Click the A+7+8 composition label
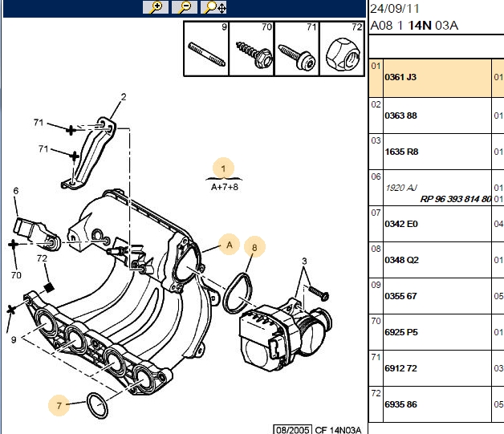This screenshot has width=504, height=434. (225, 187)
